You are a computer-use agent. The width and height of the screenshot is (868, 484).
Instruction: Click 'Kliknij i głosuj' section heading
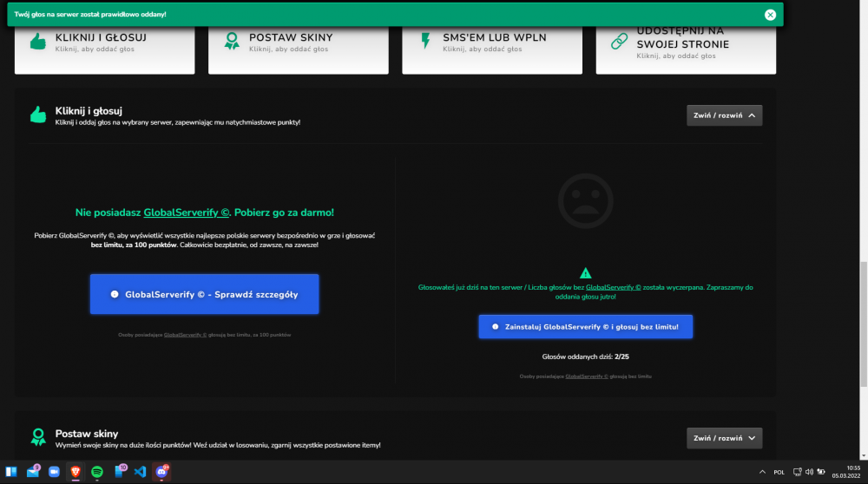point(89,111)
